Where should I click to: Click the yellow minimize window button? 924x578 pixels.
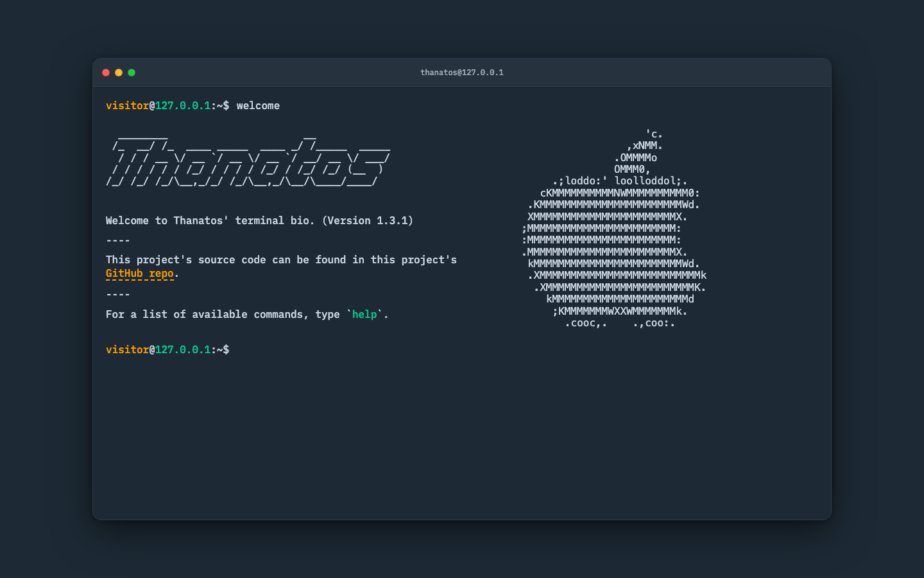119,73
